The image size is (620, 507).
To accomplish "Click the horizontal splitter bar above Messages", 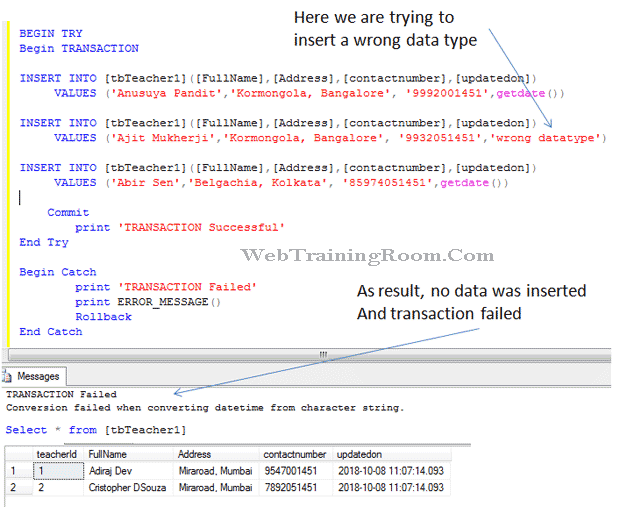I will pos(309,354).
